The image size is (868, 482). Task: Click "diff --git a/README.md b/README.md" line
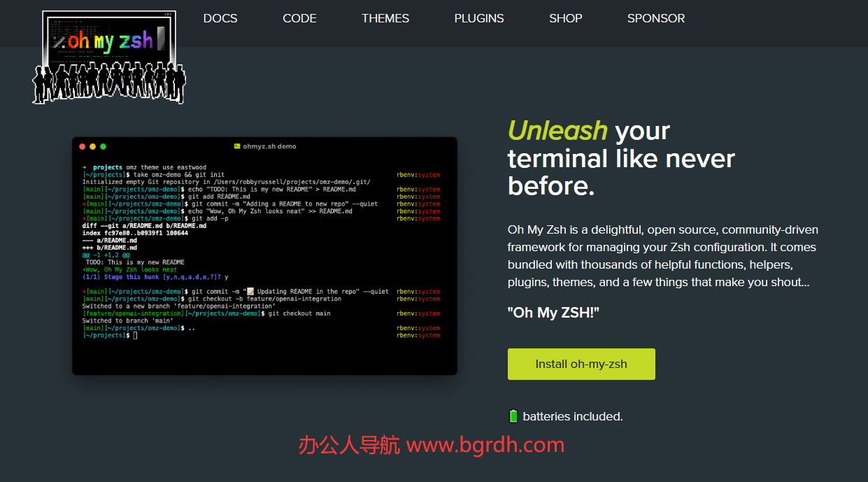(144, 226)
